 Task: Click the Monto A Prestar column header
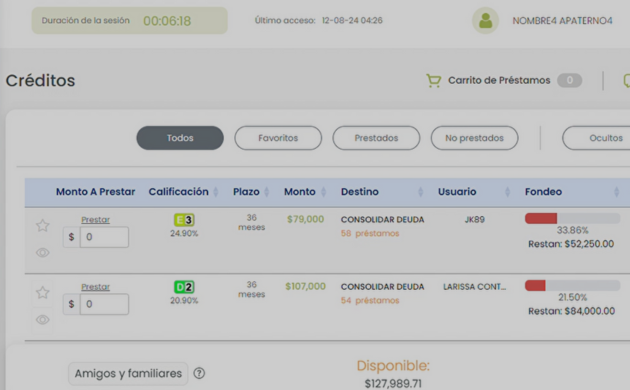pos(95,192)
